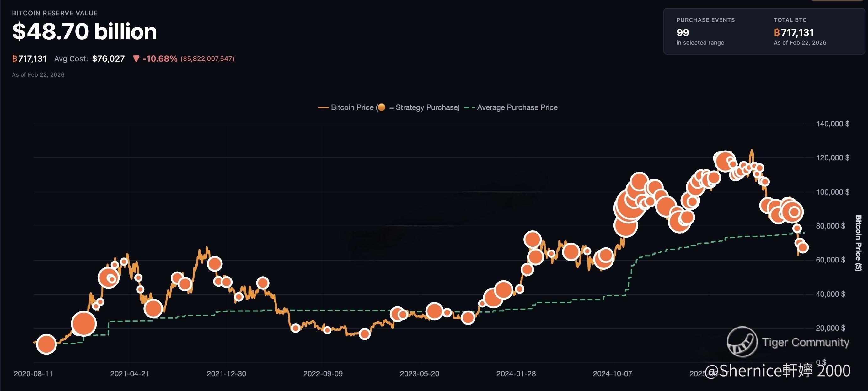Select the first purchase bubble near 2020-08-11
The image size is (868, 391).
pos(46,344)
